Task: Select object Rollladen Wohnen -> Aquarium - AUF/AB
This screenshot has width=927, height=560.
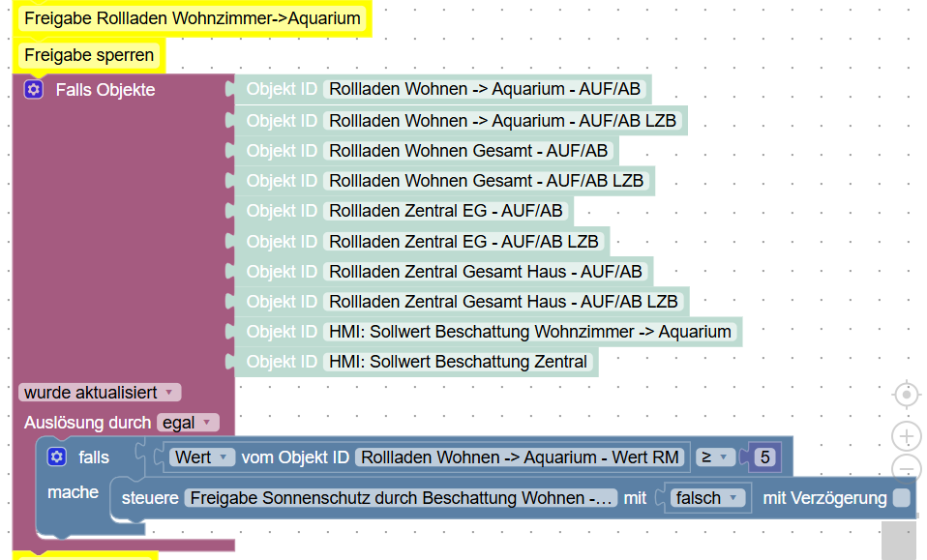Action: coord(485,89)
